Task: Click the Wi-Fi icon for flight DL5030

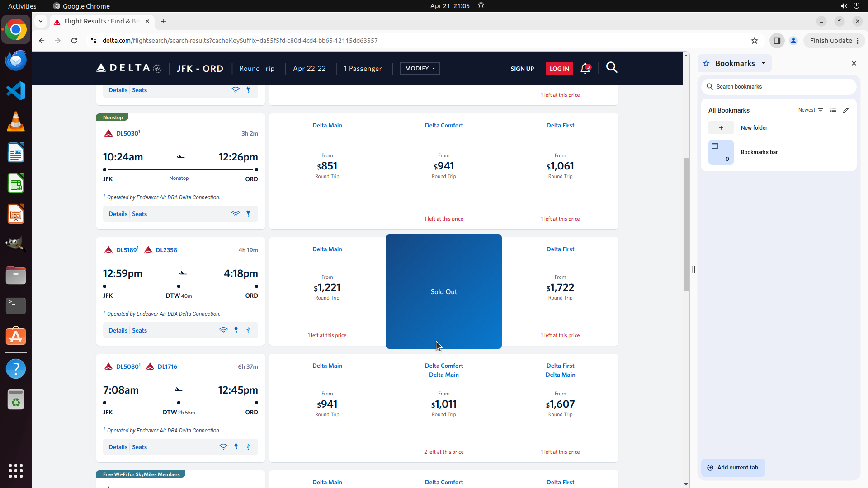Action: pyautogui.click(x=236, y=214)
